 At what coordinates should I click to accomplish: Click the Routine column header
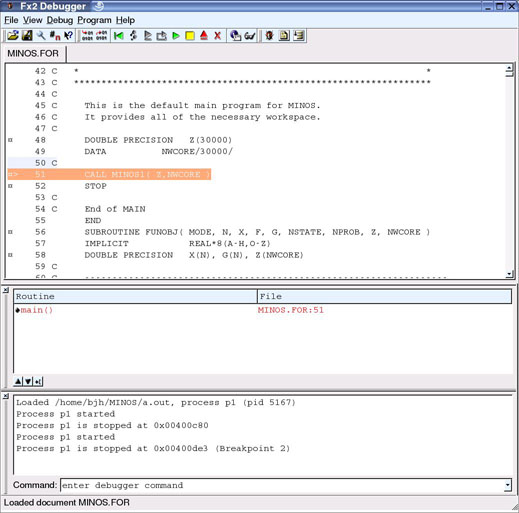pos(135,296)
